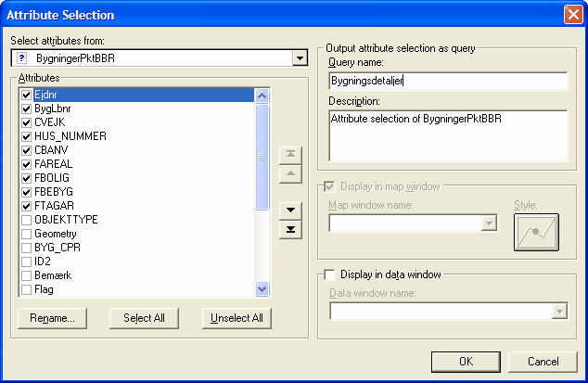Enable Display in data window
Image resolution: width=588 pixels, height=383 pixels.
coord(329,274)
